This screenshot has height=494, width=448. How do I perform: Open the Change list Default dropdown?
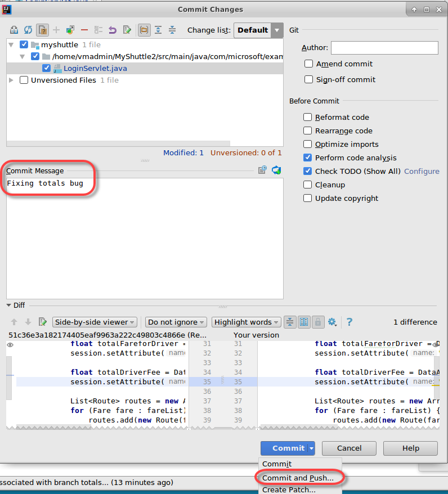click(258, 30)
